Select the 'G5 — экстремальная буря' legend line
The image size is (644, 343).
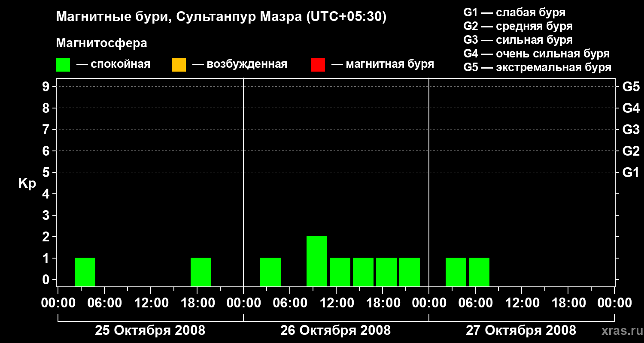pyautogui.click(x=538, y=67)
